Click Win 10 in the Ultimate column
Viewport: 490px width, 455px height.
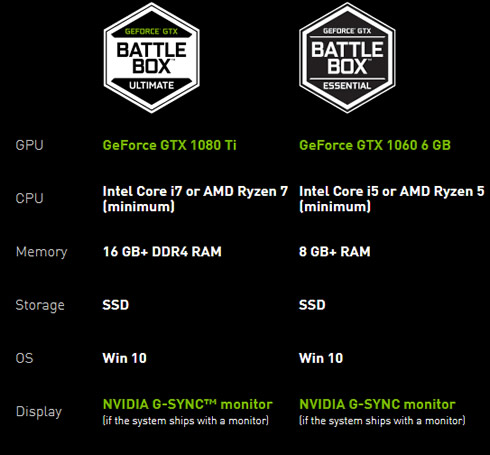(x=125, y=358)
